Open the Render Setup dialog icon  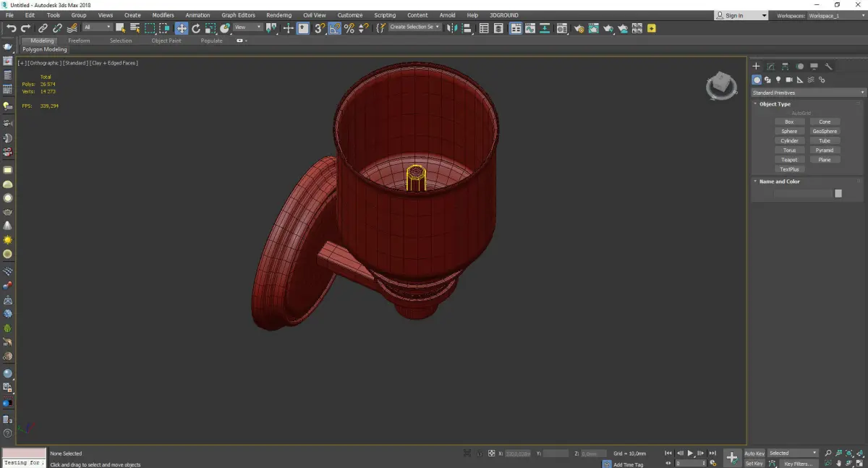[x=579, y=28]
